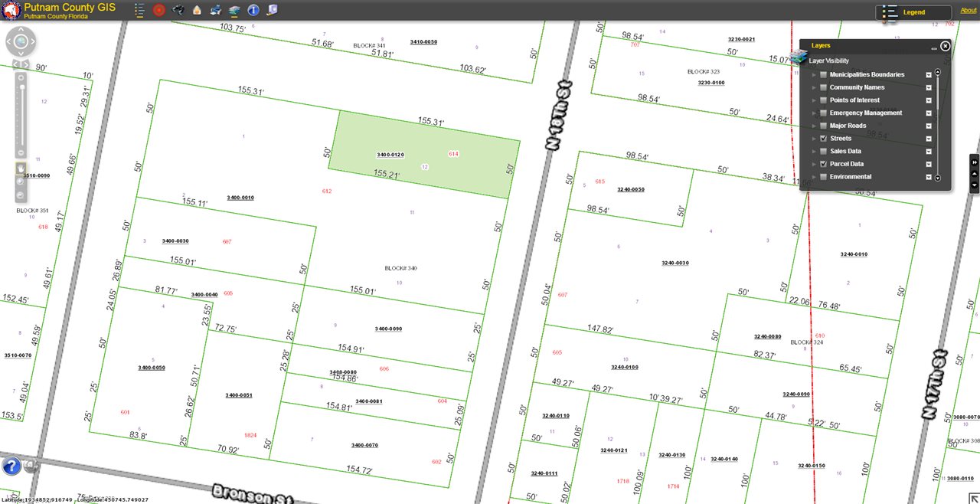
Task: Open Major Roads layer options dropdown
Action: pyautogui.click(x=929, y=126)
